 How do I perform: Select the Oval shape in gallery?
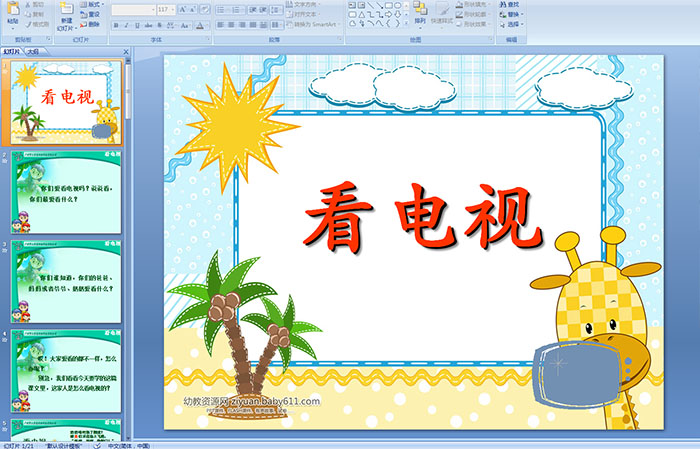(397, 5)
